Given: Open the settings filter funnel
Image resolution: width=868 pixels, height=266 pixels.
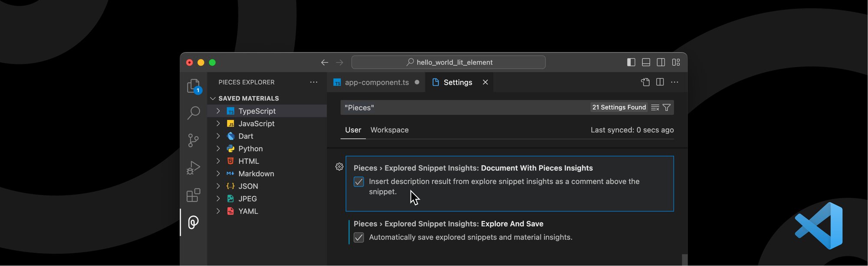Looking at the screenshot, I should click(667, 107).
